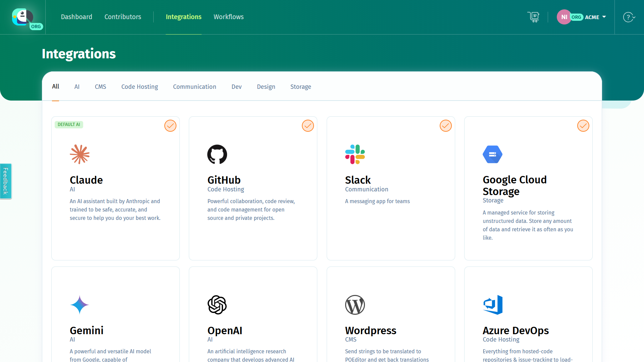This screenshot has width=644, height=362.
Task: Toggle the checkmark on Slack card
Action: pos(445,126)
